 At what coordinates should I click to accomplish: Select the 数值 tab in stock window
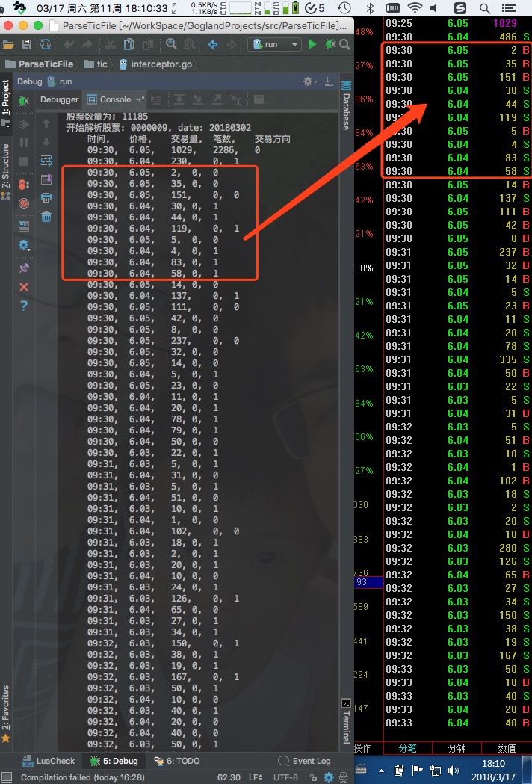coord(507,748)
